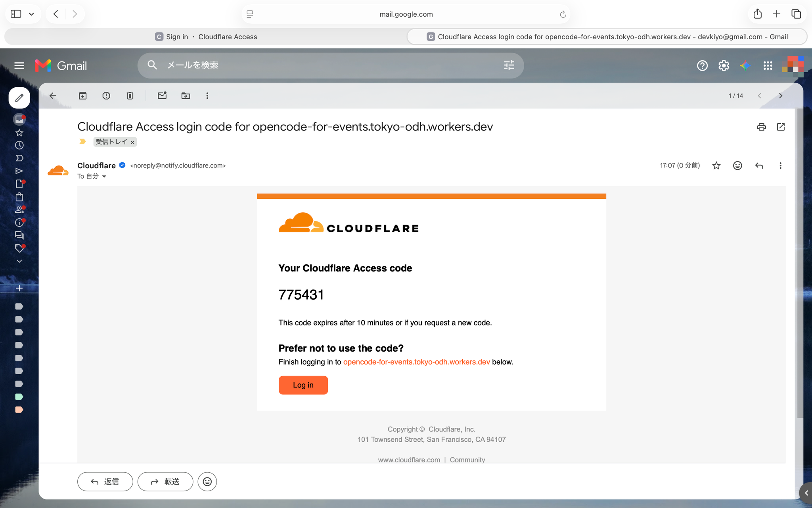Click the Safari address bar mail.google.com

tap(406, 14)
